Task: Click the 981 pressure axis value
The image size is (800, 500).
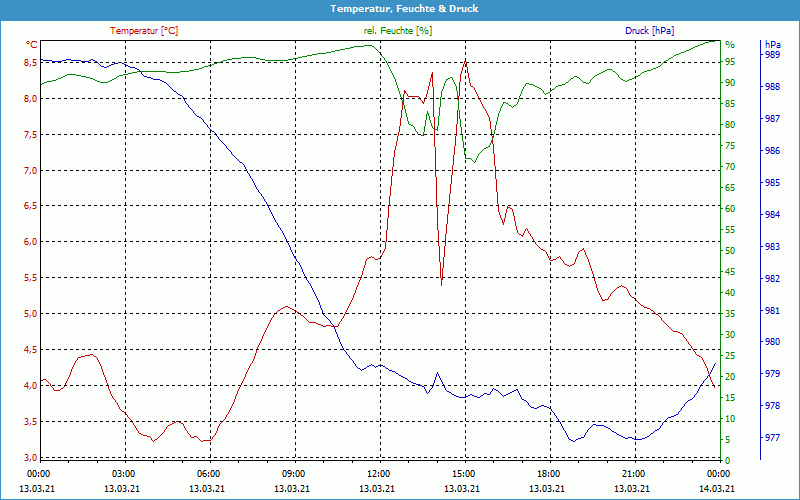Action: (x=772, y=311)
